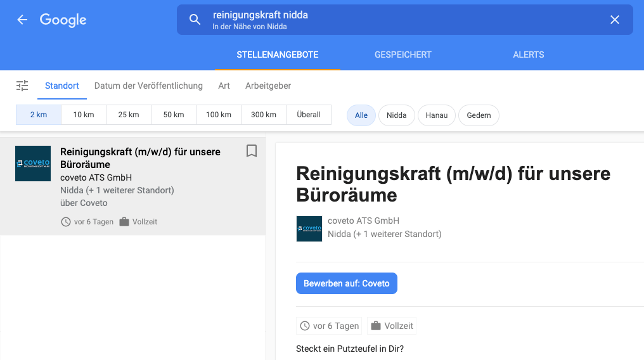The image size is (644, 360).
Task: Choose the 25 km radius
Action: click(x=129, y=115)
